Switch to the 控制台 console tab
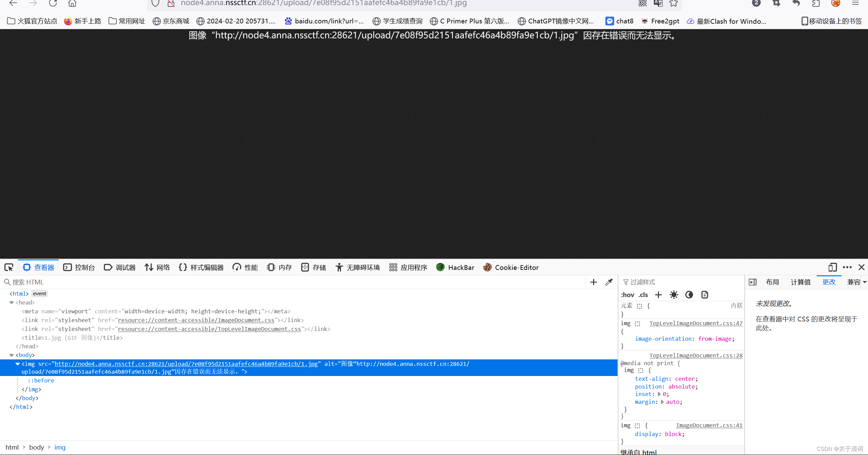Viewport: 868px width, 455px height. point(79,268)
